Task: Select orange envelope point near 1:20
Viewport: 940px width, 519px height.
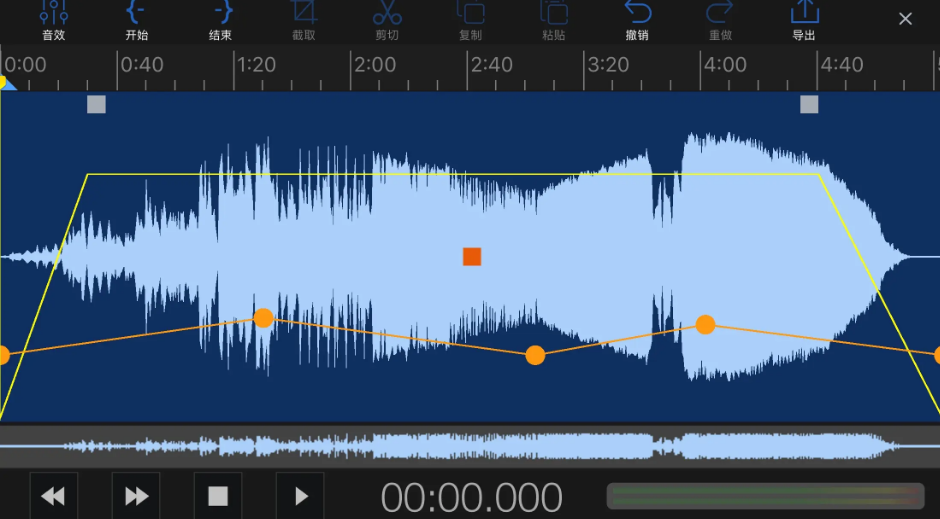Action: click(263, 318)
